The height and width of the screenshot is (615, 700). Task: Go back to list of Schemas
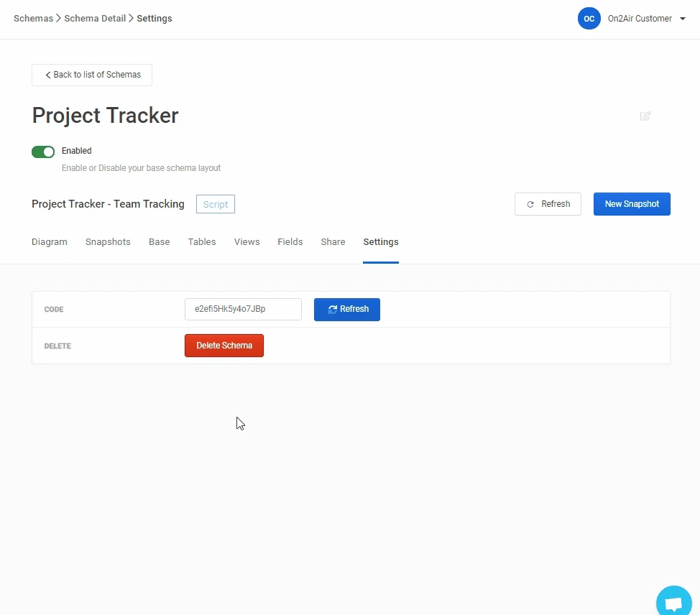[x=92, y=75]
